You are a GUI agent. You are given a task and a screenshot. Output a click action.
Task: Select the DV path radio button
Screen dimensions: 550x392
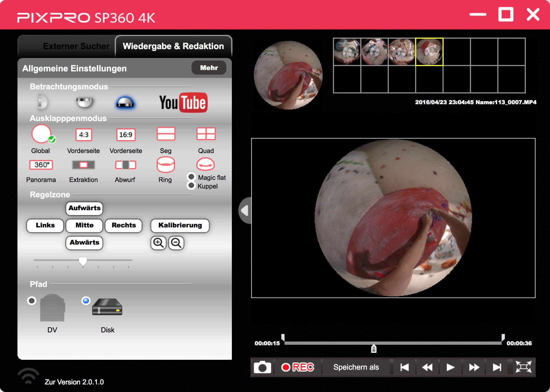tap(32, 300)
